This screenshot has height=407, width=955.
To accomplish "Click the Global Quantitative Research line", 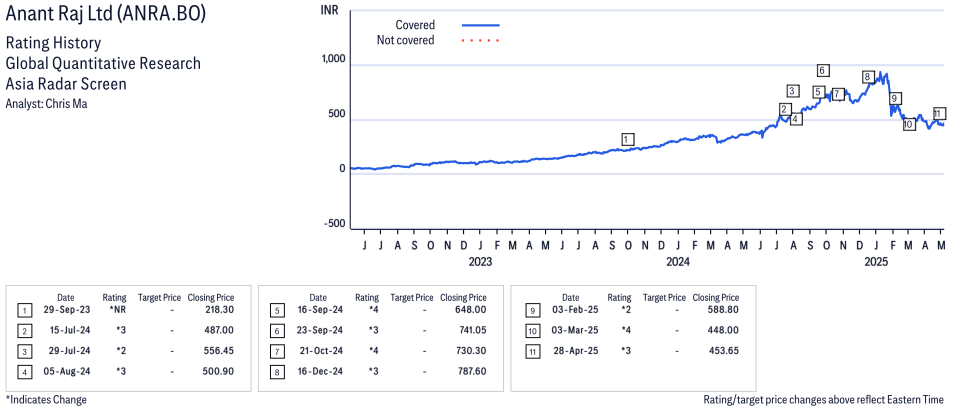I will (103, 63).
